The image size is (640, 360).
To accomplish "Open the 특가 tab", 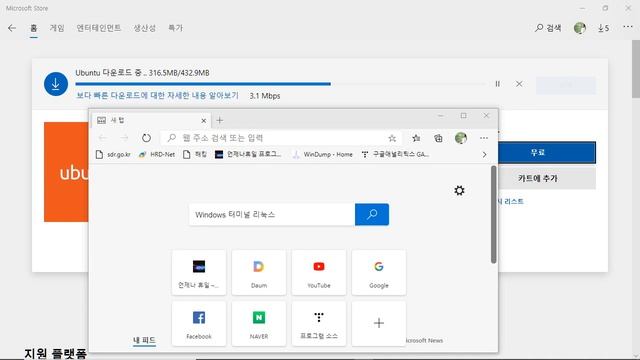I will (x=176, y=28).
